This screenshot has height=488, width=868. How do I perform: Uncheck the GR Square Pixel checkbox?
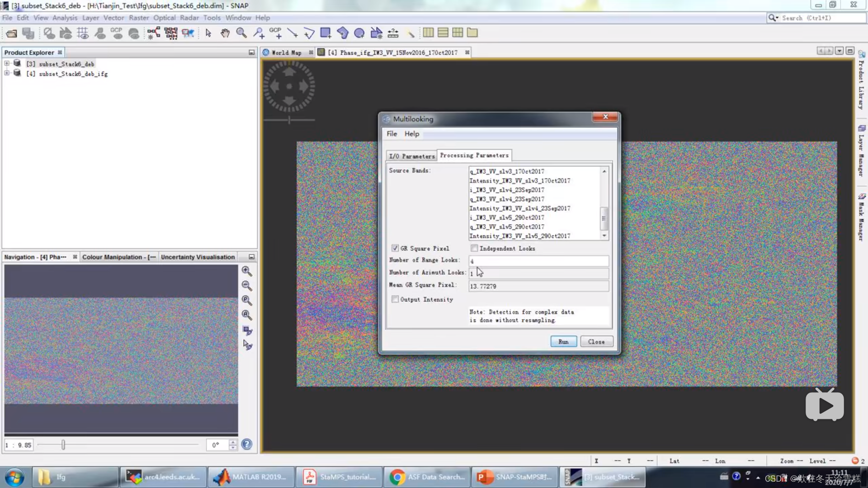395,248
